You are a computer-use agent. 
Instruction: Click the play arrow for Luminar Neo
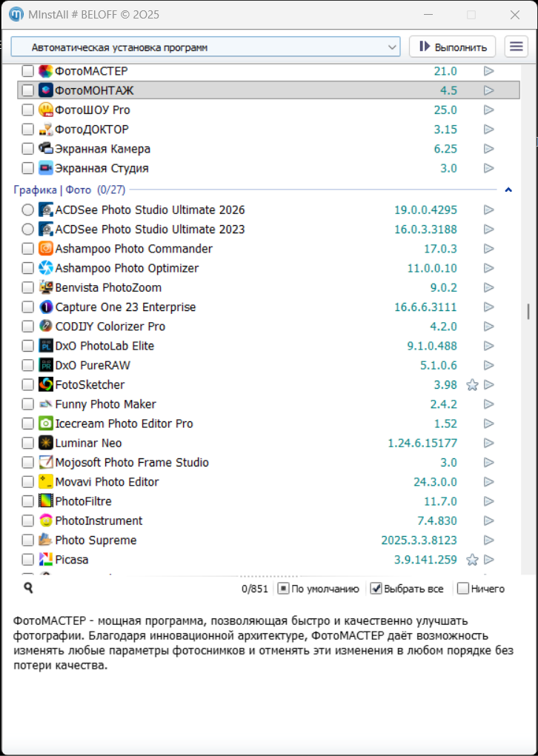pos(489,443)
